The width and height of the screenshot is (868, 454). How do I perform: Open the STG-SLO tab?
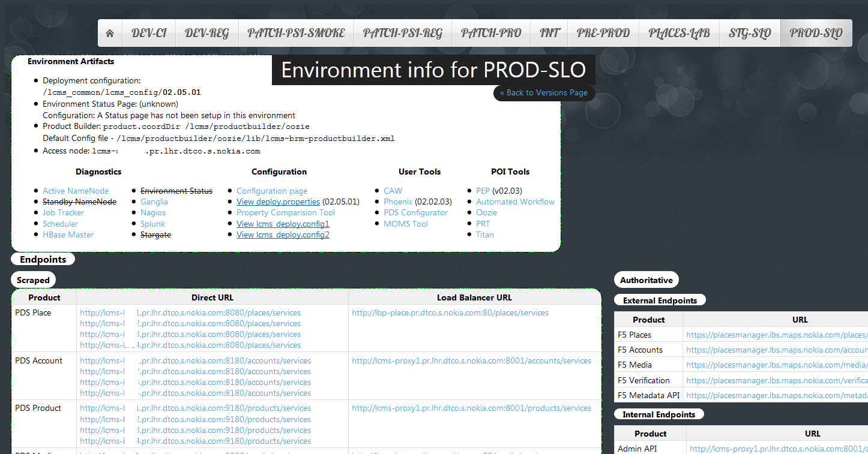[750, 33]
